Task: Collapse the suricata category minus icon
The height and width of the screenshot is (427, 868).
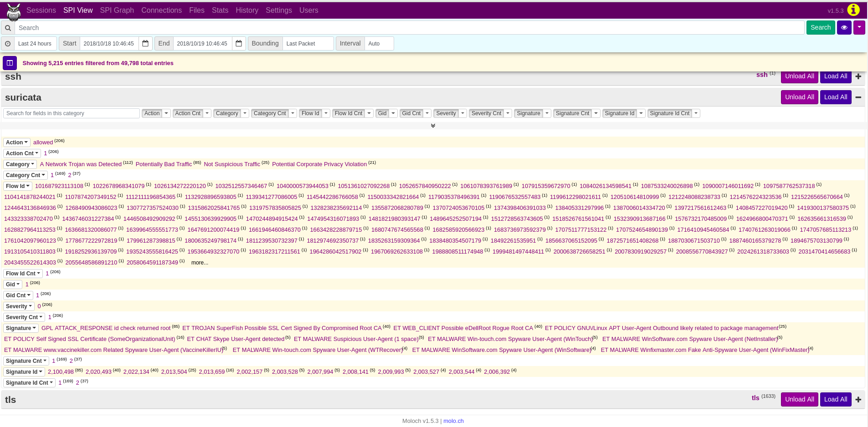Action: coord(858,97)
